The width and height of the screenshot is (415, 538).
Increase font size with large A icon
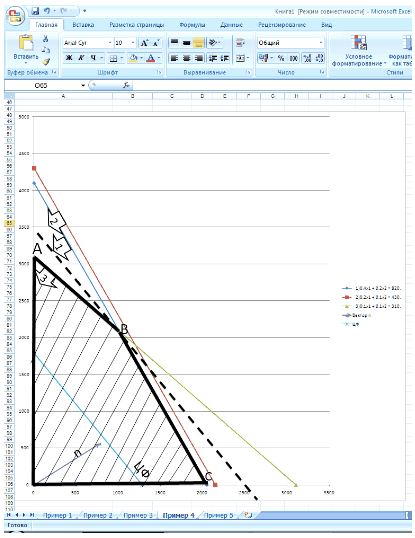144,43
